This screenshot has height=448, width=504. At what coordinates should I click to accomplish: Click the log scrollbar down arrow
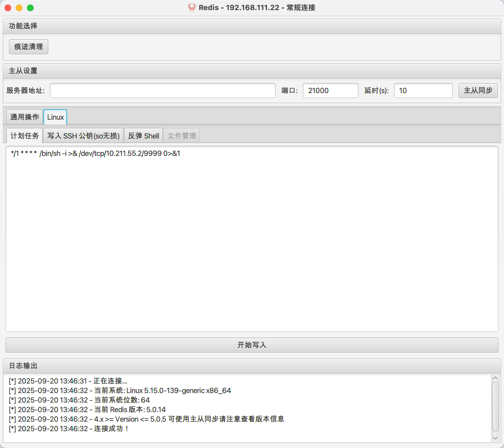coord(495,438)
